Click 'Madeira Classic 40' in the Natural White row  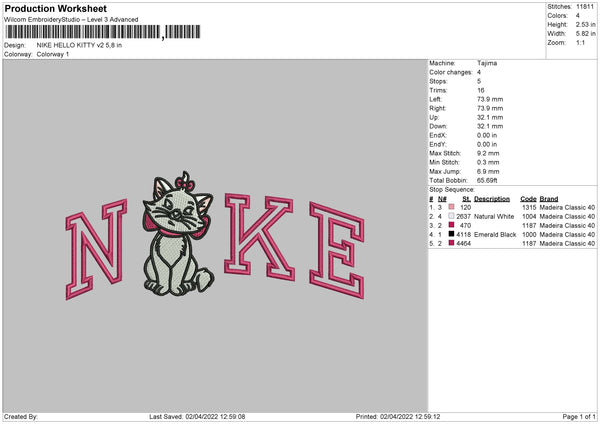coord(567,217)
